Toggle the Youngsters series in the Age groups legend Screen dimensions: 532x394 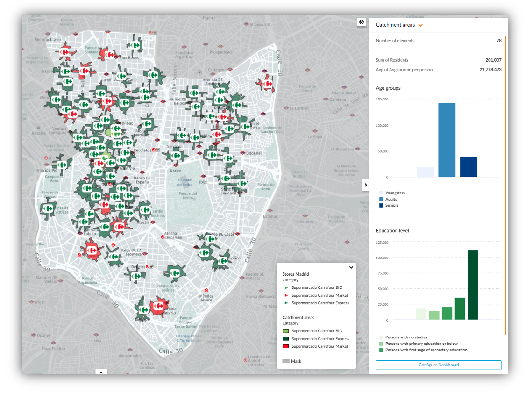coord(392,193)
